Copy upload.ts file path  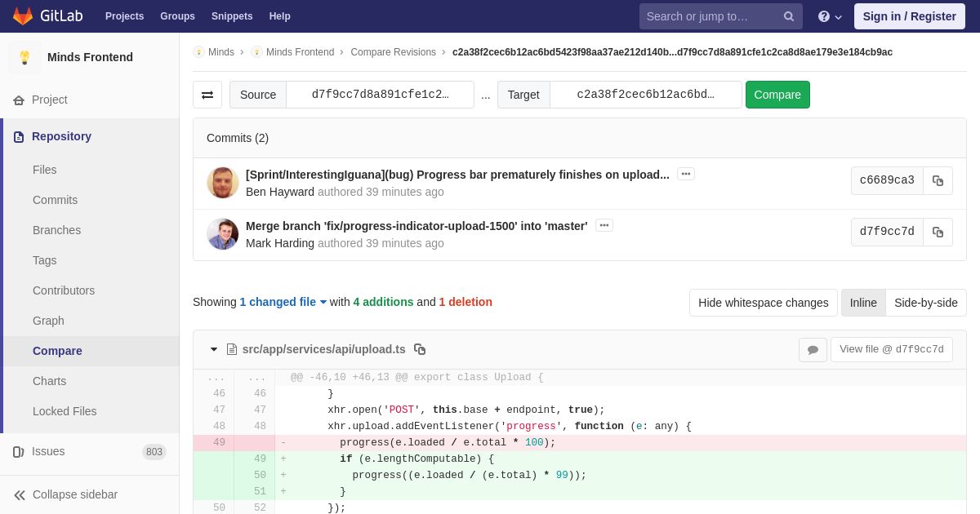point(420,349)
